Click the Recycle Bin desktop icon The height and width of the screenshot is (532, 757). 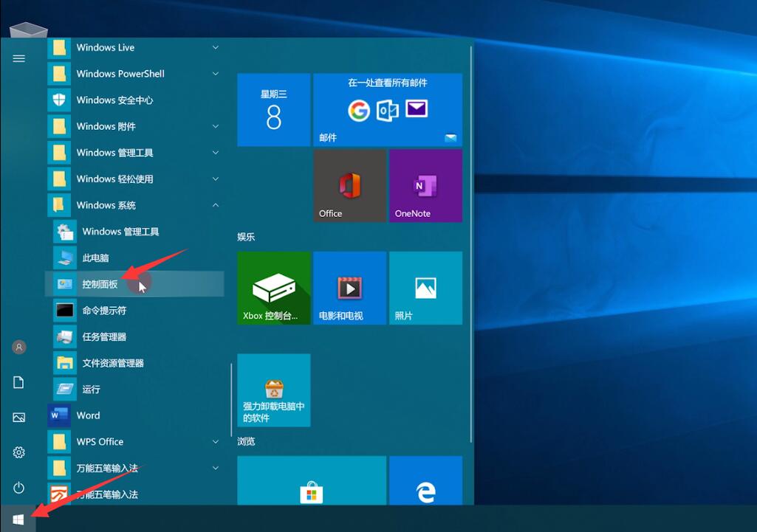coord(29,30)
